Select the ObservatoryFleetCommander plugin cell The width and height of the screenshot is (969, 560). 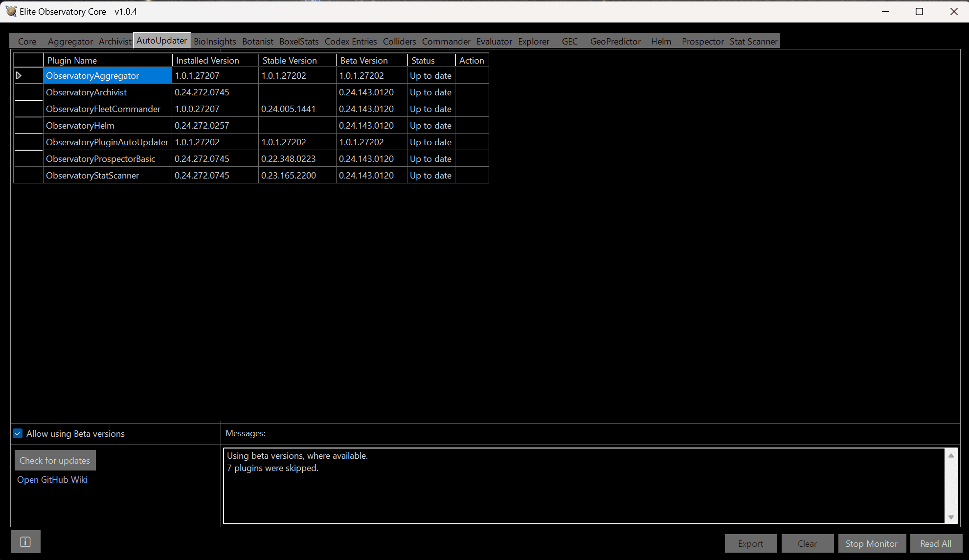(x=108, y=109)
